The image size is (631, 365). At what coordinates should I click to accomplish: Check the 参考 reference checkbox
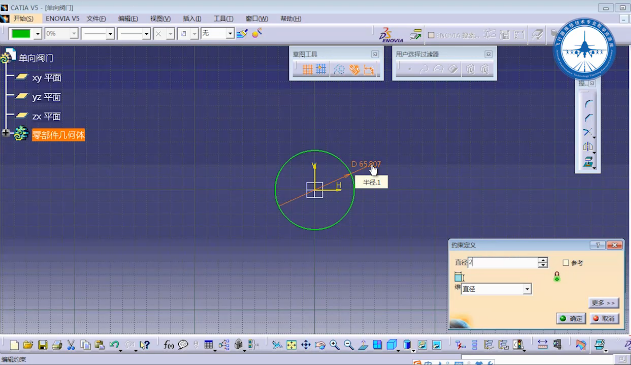tap(566, 262)
